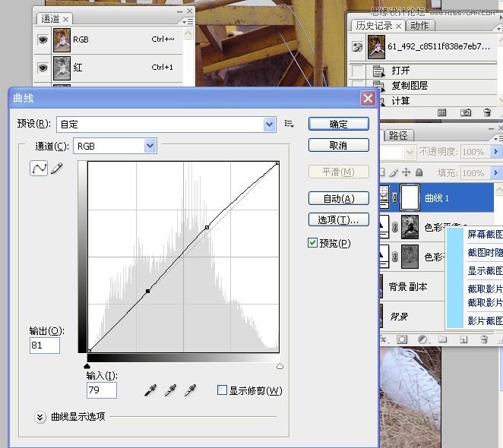
Task: Click lock image pixels brush icon
Action: [x=394, y=173]
